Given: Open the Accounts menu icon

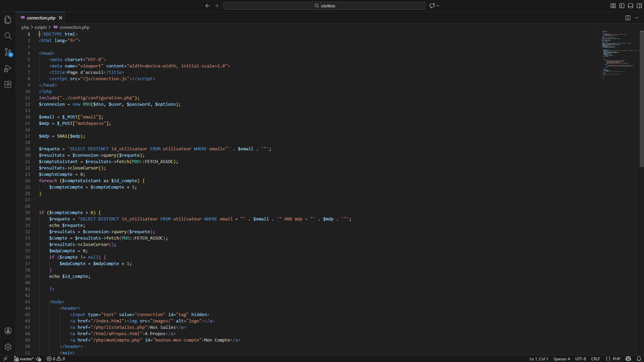Looking at the screenshot, I should pos(8,331).
